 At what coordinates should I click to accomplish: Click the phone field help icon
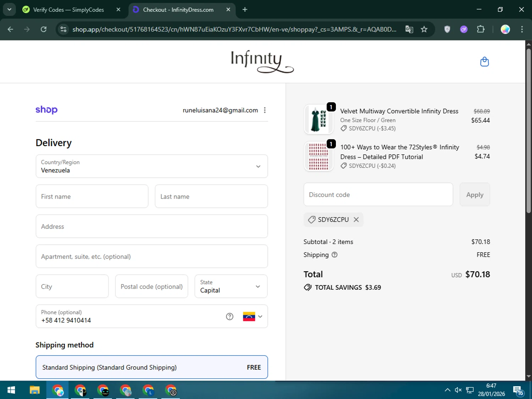230,316
